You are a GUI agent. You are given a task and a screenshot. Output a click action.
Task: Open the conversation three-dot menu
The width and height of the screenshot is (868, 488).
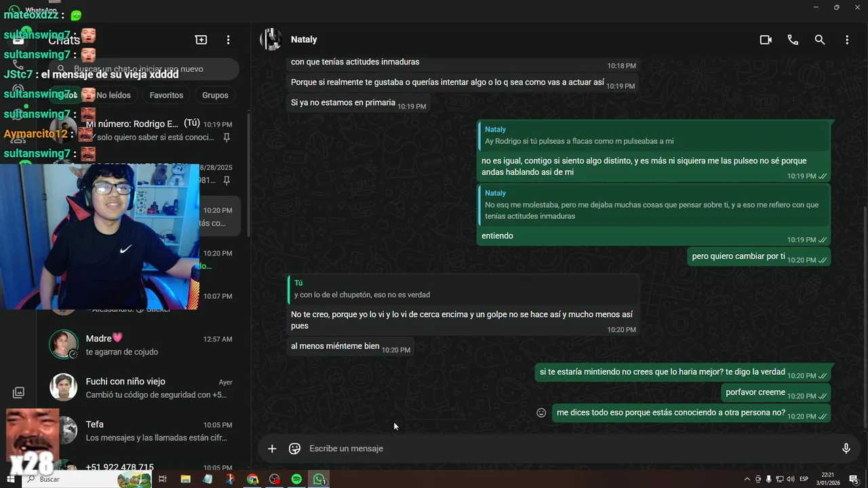click(x=847, y=40)
